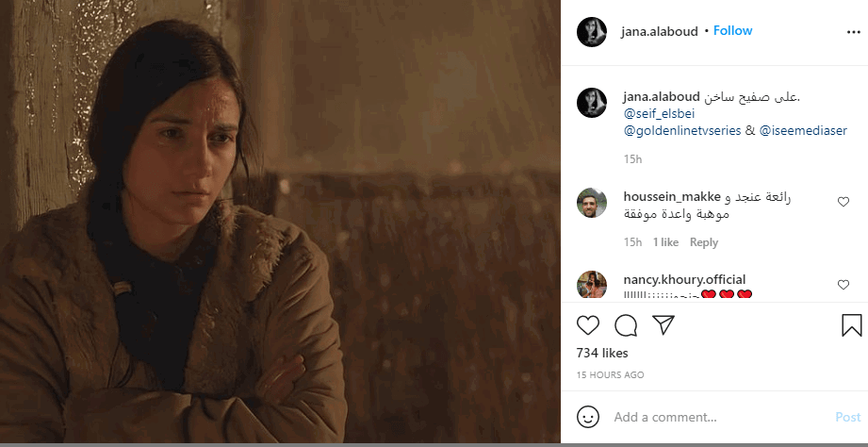The height and width of the screenshot is (447, 868).
Task: View who liked houssein_makke's comment
Action: tap(665, 242)
